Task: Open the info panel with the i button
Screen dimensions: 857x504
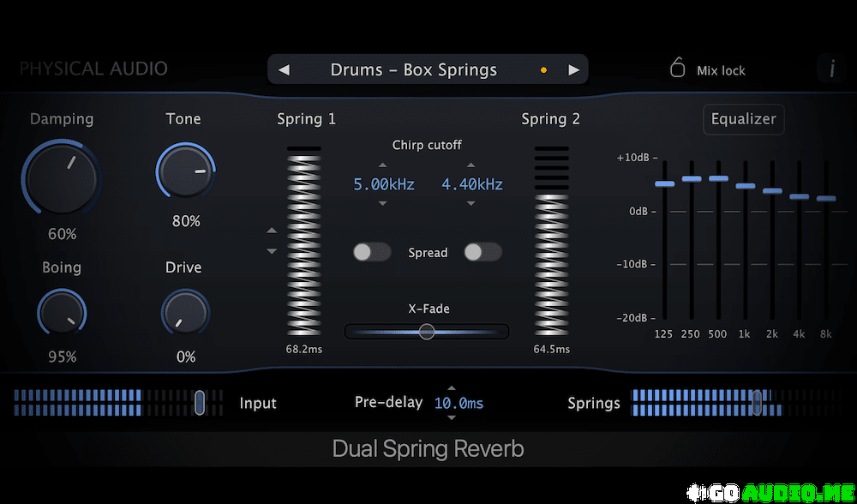Action: [832, 69]
